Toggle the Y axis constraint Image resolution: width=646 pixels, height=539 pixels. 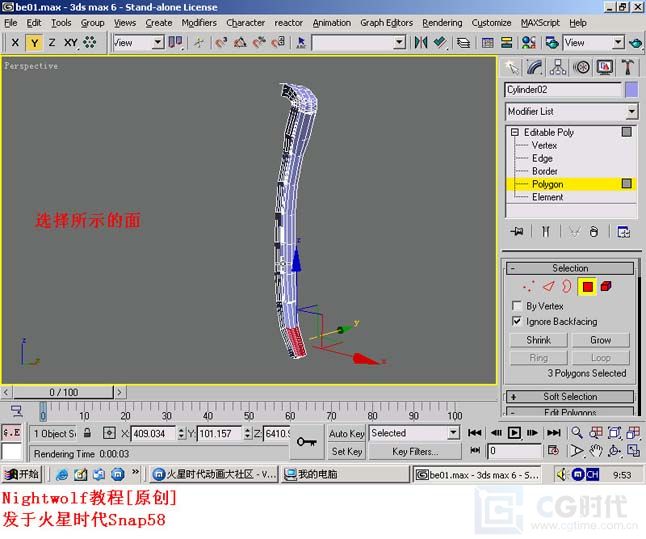[35, 42]
